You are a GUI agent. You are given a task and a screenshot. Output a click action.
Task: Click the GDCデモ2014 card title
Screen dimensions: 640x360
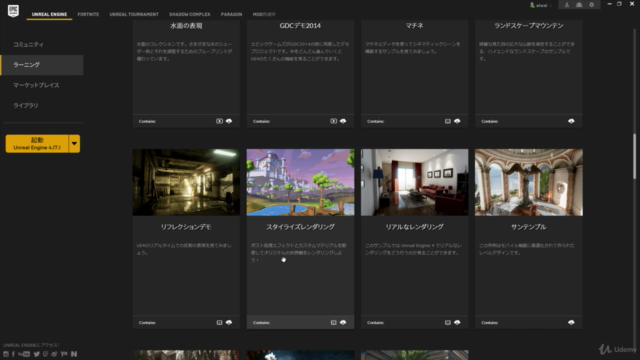pos(300,26)
